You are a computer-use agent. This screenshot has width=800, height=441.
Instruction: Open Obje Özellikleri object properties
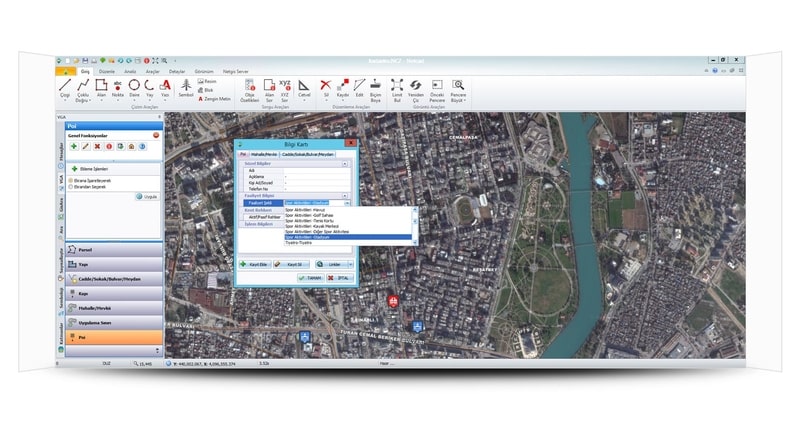(250, 88)
